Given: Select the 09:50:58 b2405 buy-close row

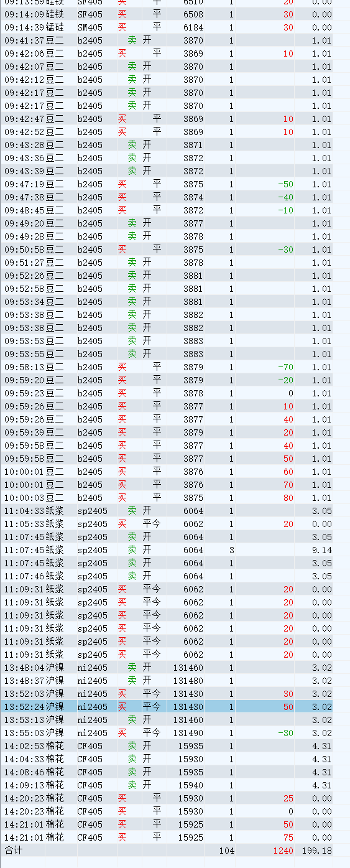Looking at the screenshot, I should click(167, 250).
